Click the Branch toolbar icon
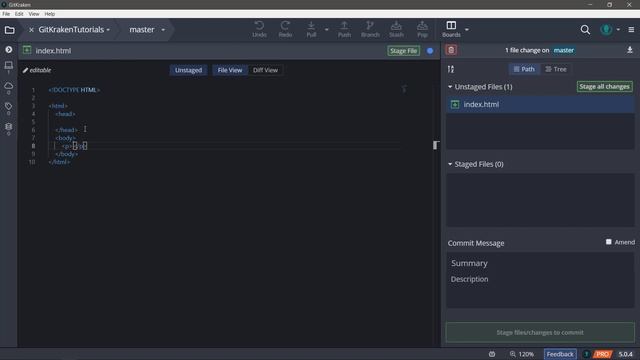The height and width of the screenshot is (360, 640). [x=370, y=29]
